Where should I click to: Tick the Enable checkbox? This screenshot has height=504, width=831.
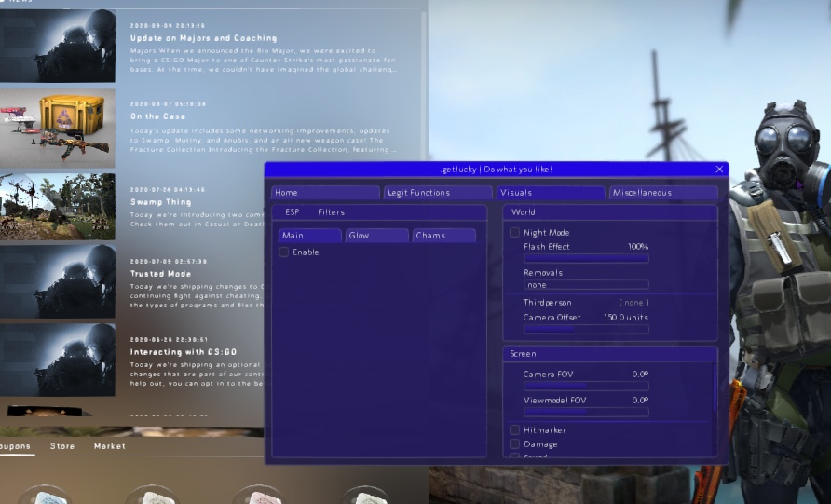[x=283, y=252]
